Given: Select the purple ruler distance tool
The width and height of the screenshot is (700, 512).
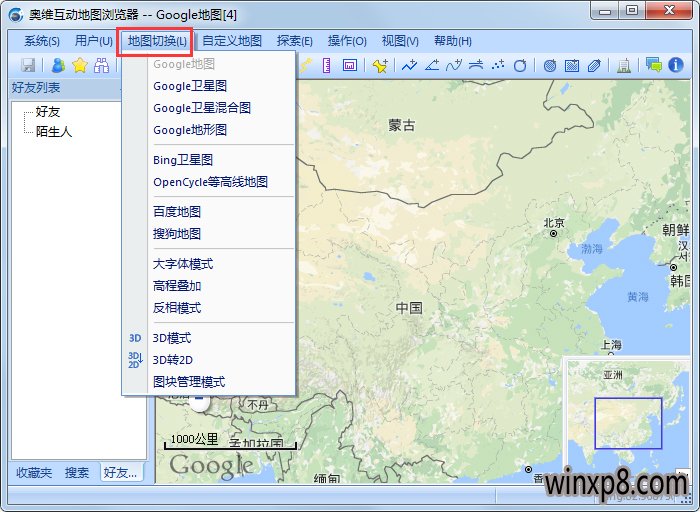Looking at the screenshot, I should (x=326, y=66).
